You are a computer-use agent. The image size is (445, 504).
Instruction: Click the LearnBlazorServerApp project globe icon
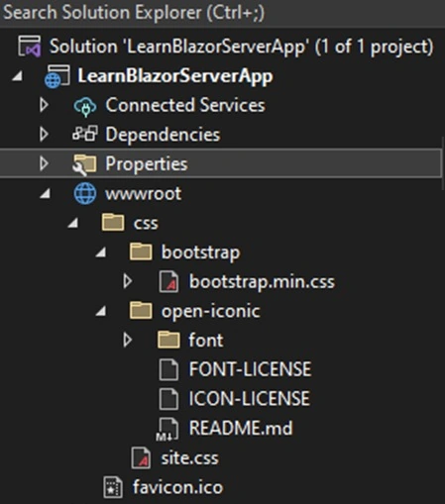pyautogui.click(x=57, y=76)
